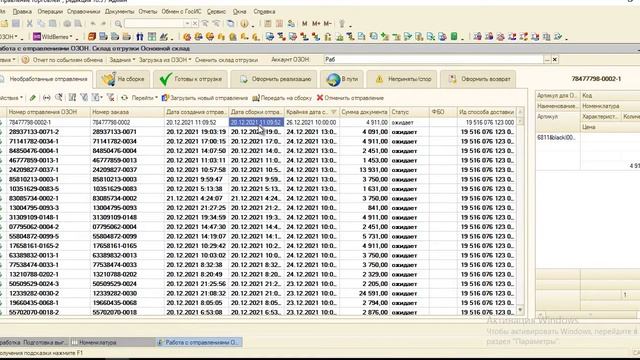Click the Print icon in top toolbar
Screen dimensions: 640x360
pyautogui.click(x=67, y=24)
